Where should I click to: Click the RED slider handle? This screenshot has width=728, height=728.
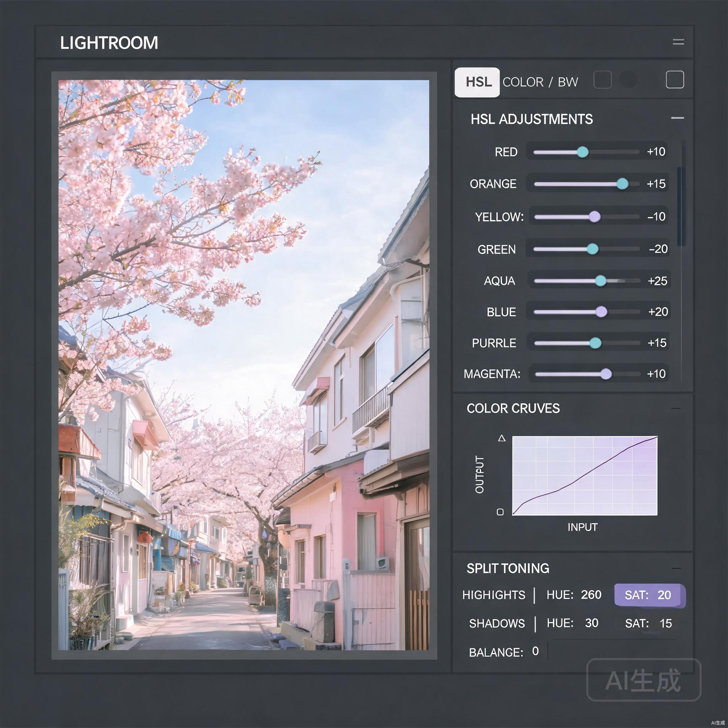[583, 152]
